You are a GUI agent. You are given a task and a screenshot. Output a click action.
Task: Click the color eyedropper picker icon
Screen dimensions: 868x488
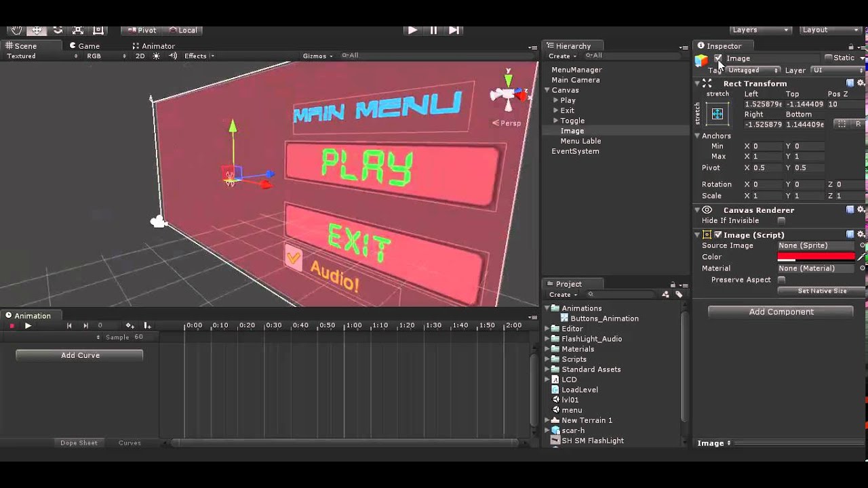click(x=862, y=257)
